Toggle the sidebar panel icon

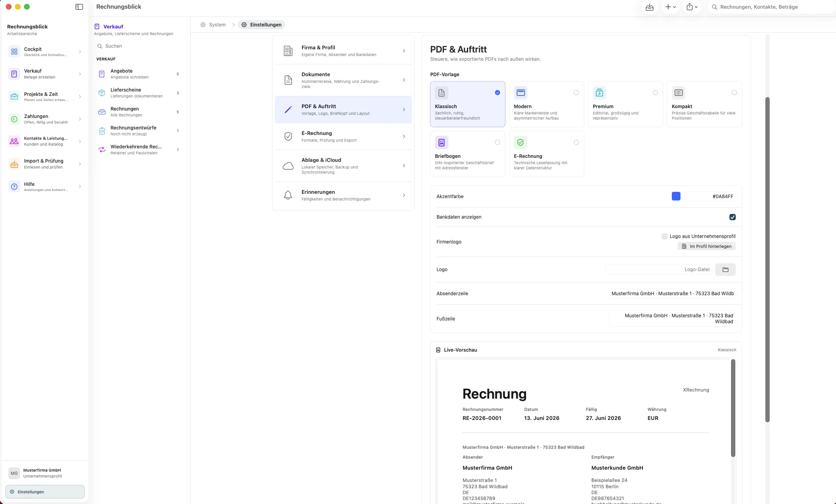tap(79, 7)
